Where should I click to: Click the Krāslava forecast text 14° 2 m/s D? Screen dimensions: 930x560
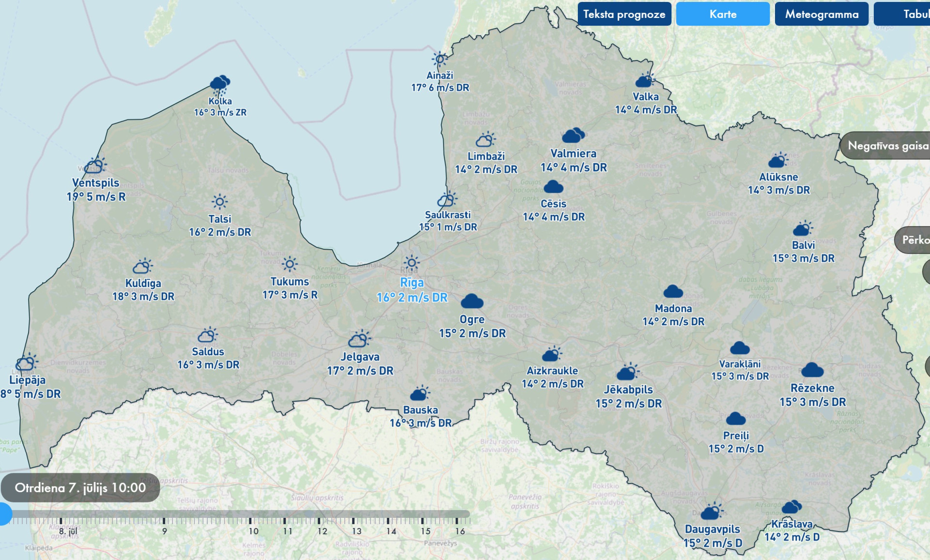792,537
